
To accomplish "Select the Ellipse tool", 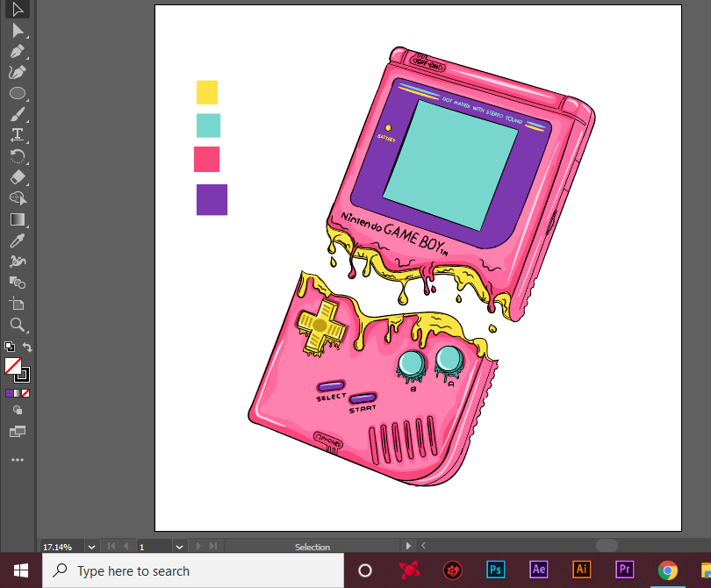I will point(18,93).
